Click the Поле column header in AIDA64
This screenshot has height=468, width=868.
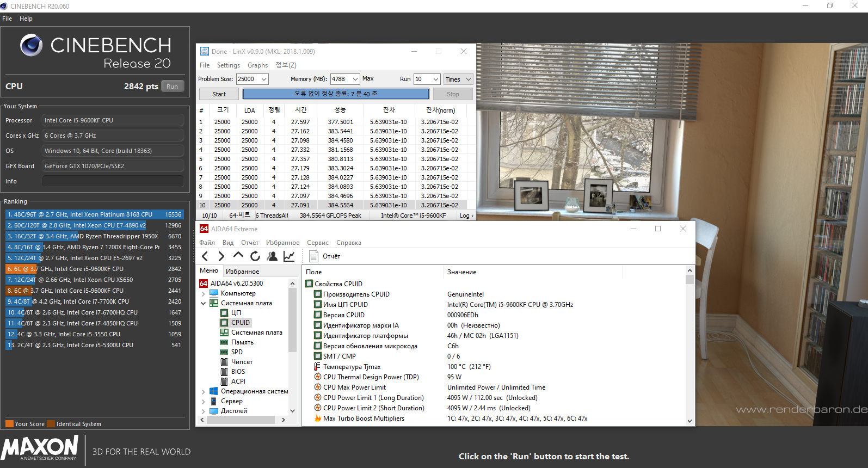coord(373,272)
